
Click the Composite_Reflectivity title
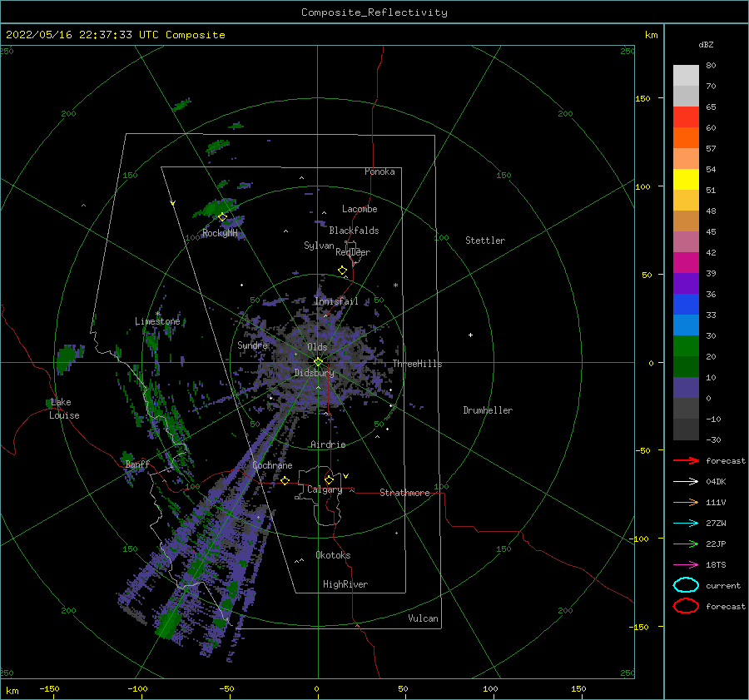point(374,12)
